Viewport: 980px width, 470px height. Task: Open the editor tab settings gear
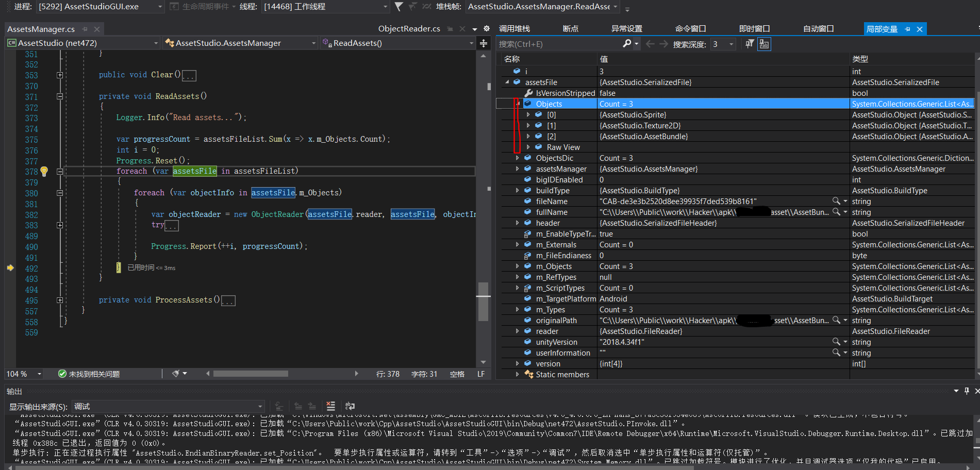click(486, 29)
